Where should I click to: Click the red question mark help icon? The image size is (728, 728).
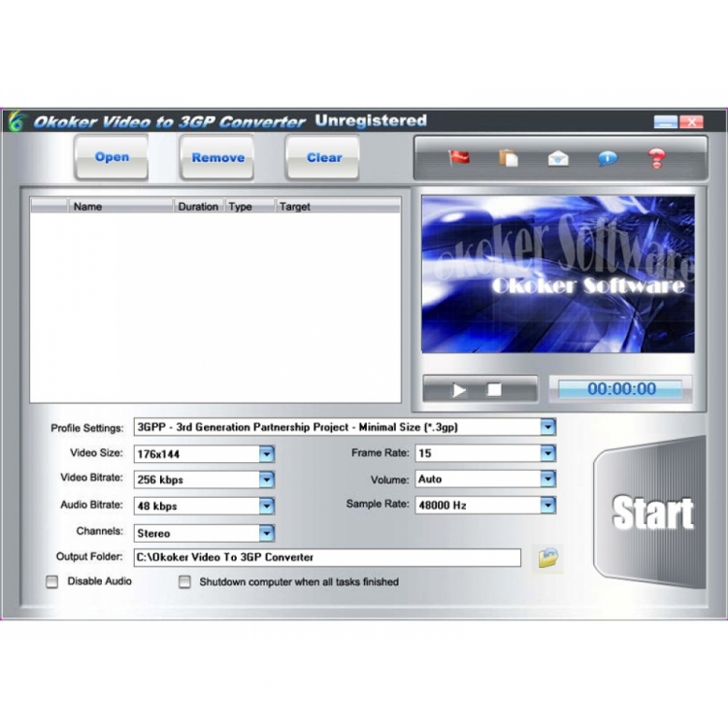coord(656,158)
